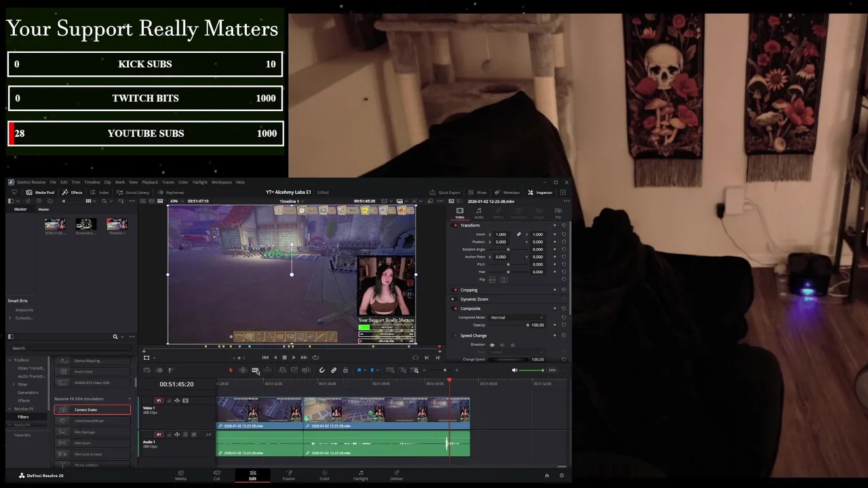868x488 pixels.
Task: Select Filters in the effects tree
Action: [x=23, y=417]
